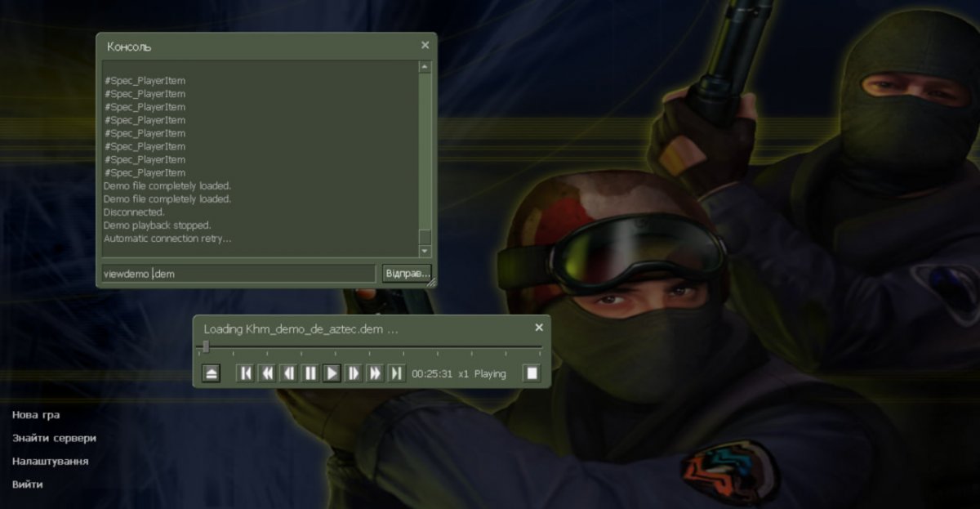The width and height of the screenshot is (980, 509).
Task: Click the Відправ... submit button
Action: [406, 274]
